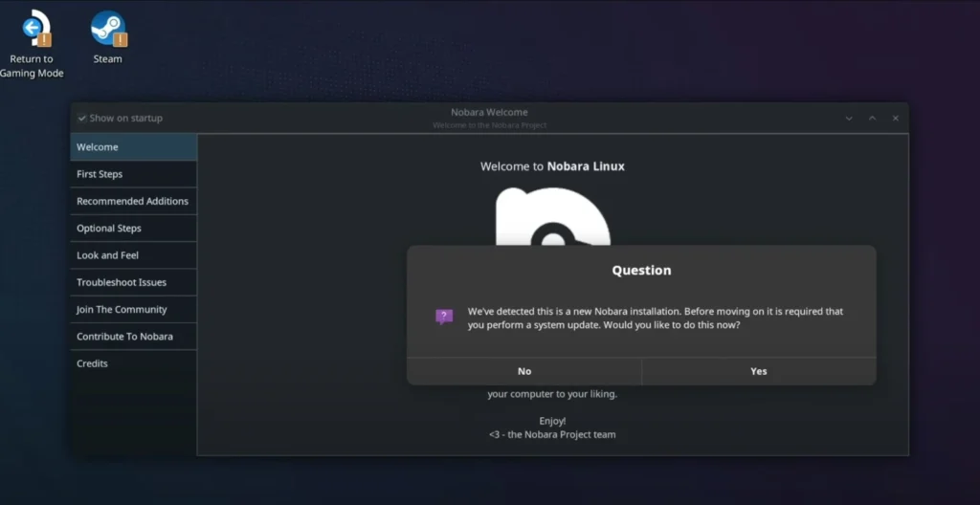980x505 pixels.
Task: Click No to skip the system update
Action: tap(524, 371)
